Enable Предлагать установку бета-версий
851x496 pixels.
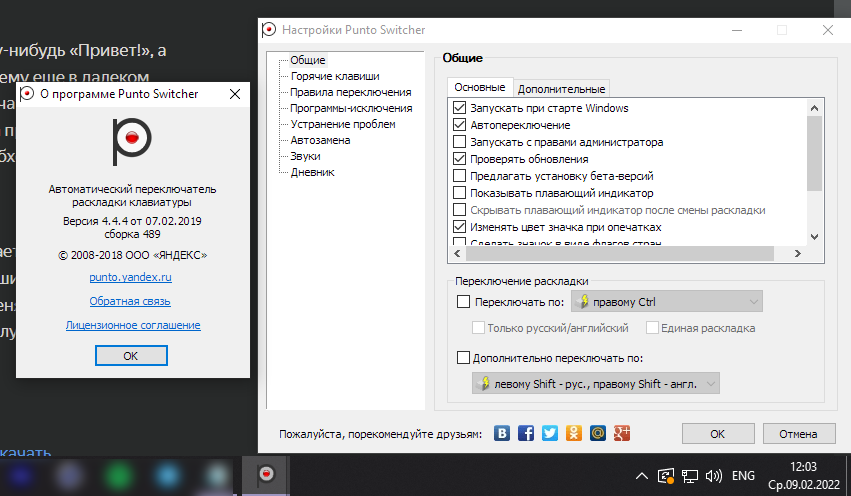459,176
